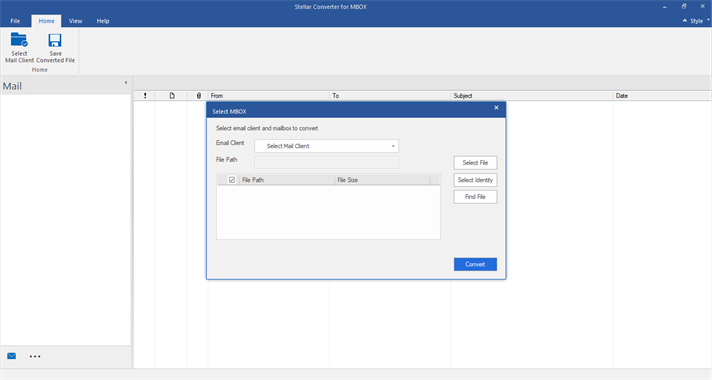Open the File menu
The image size is (712, 380).
coord(15,21)
